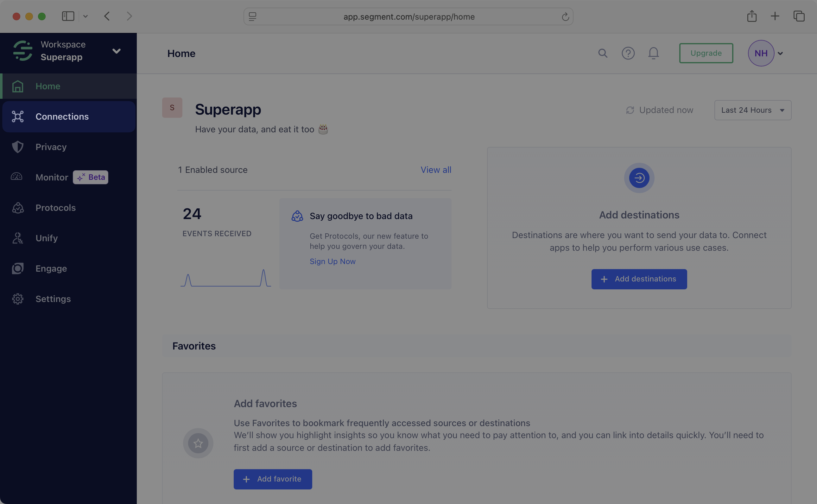This screenshot has width=817, height=504.
Task: Click the Segment logo in sidebar
Action: coord(23,51)
